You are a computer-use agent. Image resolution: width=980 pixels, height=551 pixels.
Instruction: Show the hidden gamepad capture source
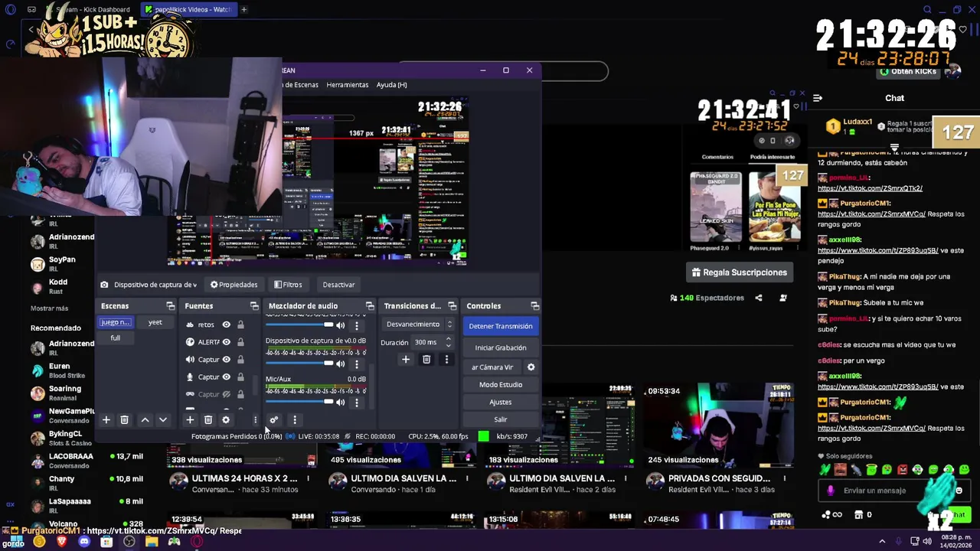point(226,394)
